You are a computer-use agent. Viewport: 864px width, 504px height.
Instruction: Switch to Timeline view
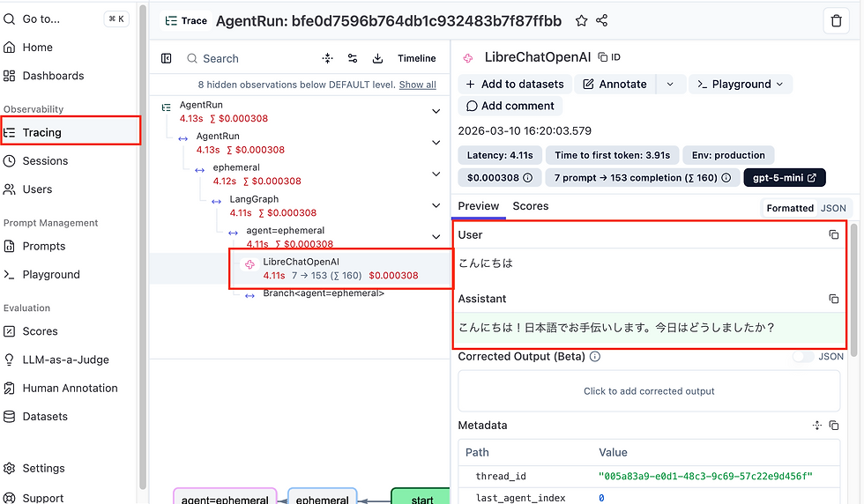click(x=416, y=58)
